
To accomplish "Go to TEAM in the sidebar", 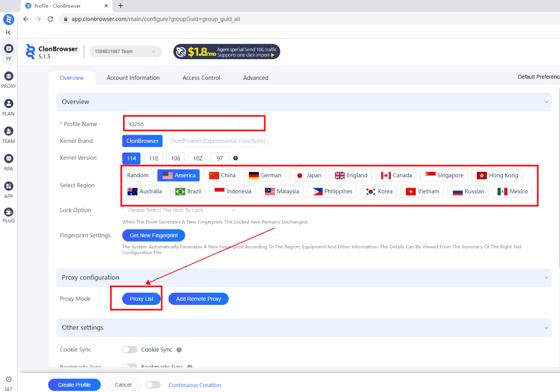I will (8, 131).
